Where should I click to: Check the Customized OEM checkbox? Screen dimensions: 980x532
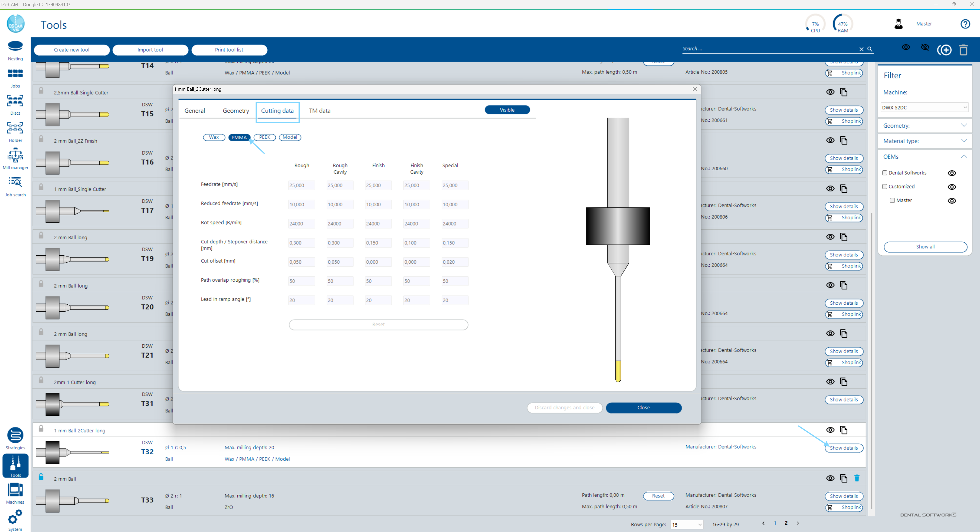tap(885, 186)
